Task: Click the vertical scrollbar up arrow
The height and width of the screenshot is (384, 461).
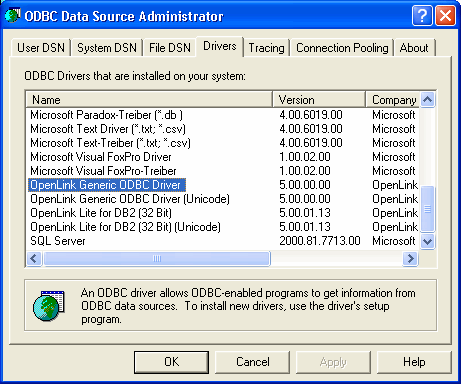Action: coord(427,99)
